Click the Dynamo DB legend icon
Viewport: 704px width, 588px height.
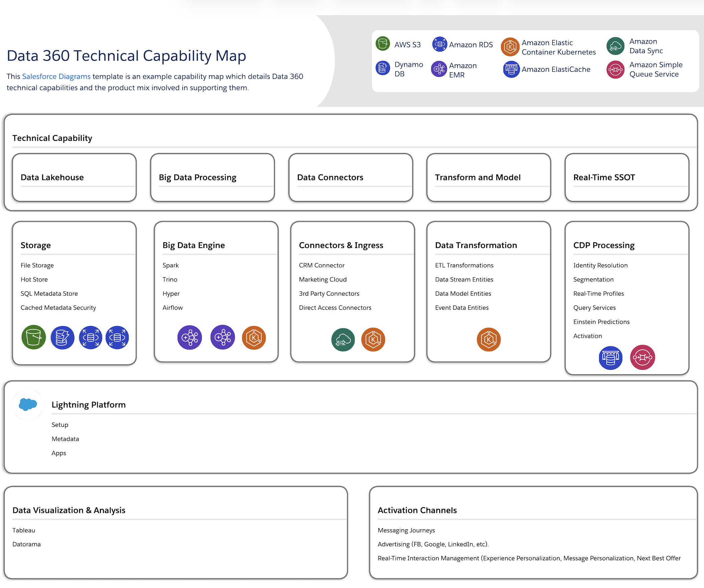coord(382,68)
